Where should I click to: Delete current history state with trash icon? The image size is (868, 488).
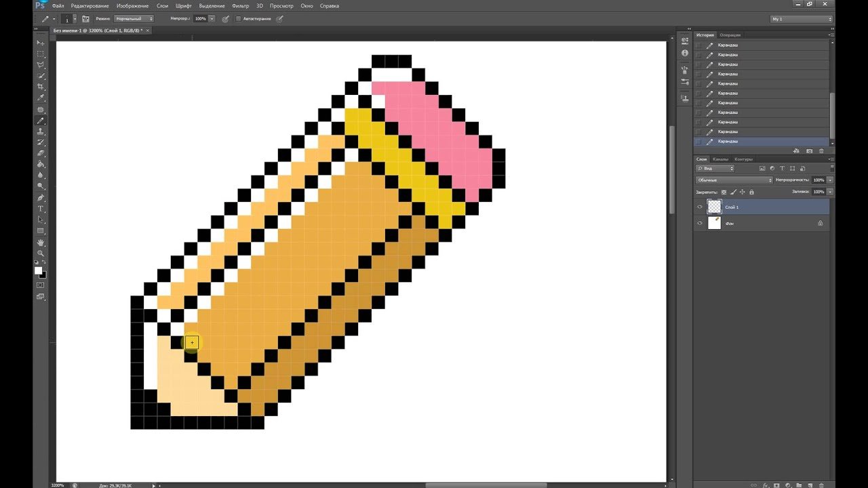(822, 151)
